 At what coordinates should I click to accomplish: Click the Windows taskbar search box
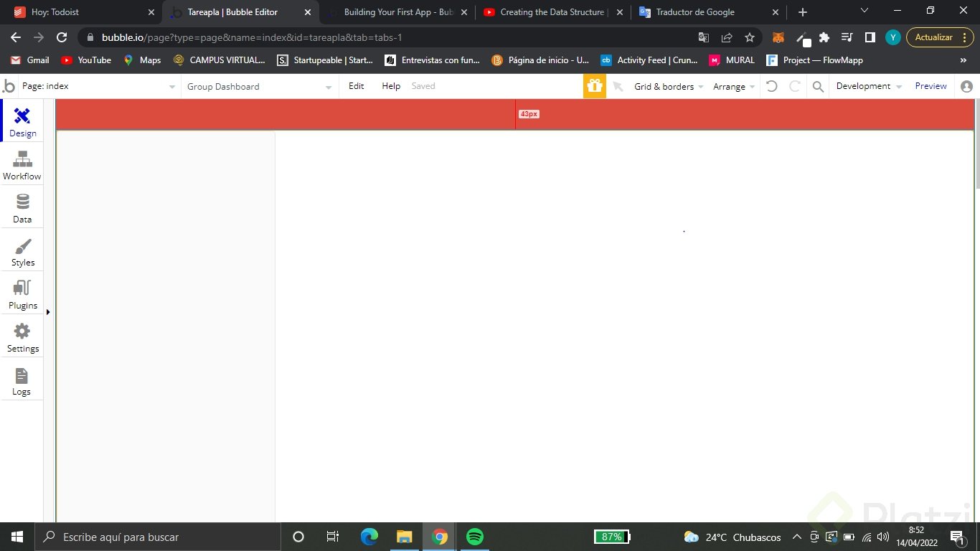[x=158, y=537]
